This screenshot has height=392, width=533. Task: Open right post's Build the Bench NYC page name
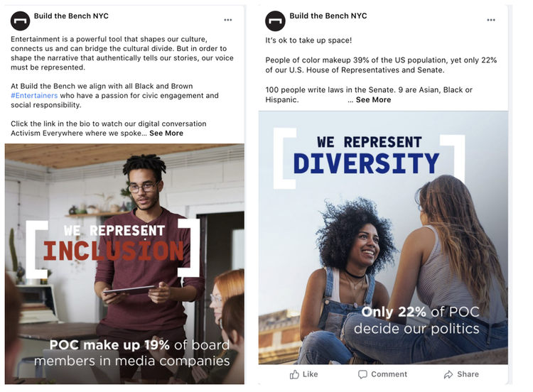pos(328,16)
